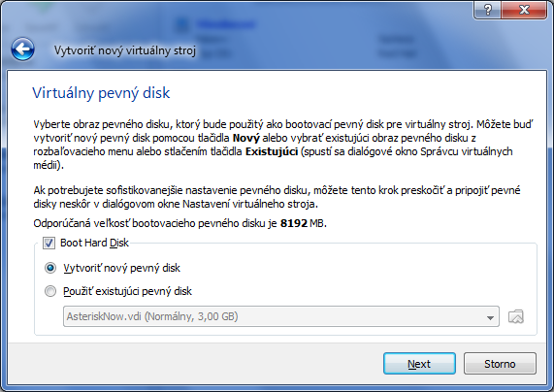Click the bold word Existujúci in description

(272, 151)
